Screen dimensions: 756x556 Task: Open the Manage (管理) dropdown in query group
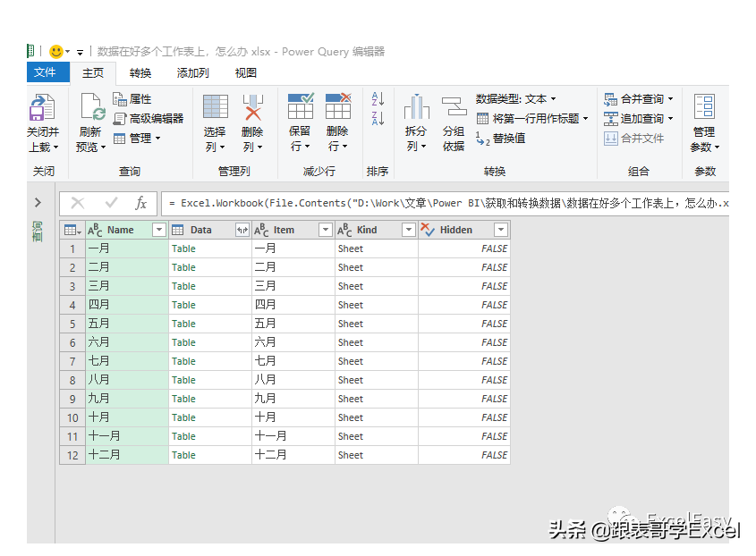coord(137,139)
